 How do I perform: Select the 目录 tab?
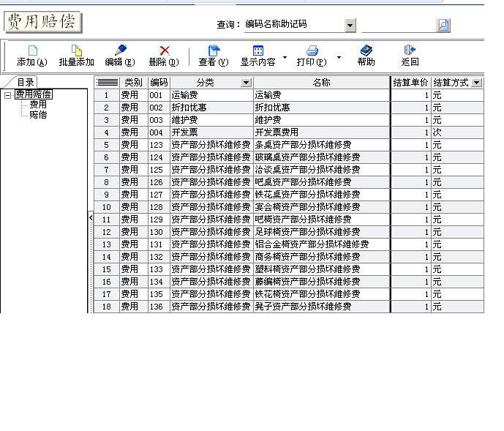pyautogui.click(x=25, y=82)
